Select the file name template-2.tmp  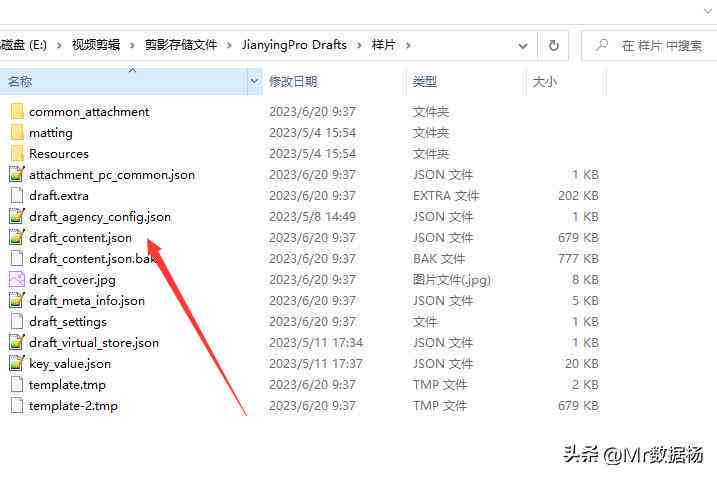point(73,406)
